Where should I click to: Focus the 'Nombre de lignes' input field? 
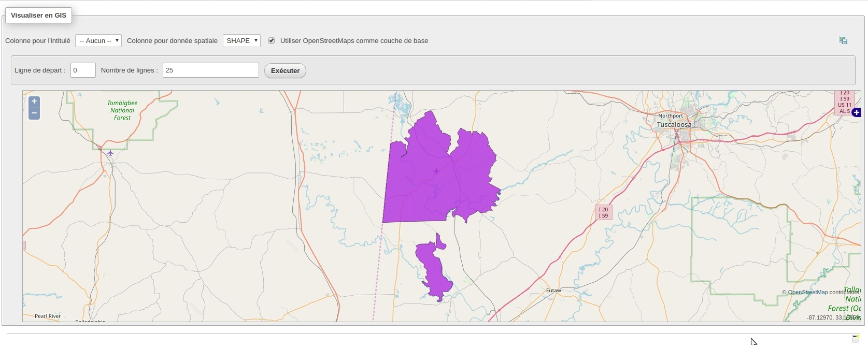211,70
